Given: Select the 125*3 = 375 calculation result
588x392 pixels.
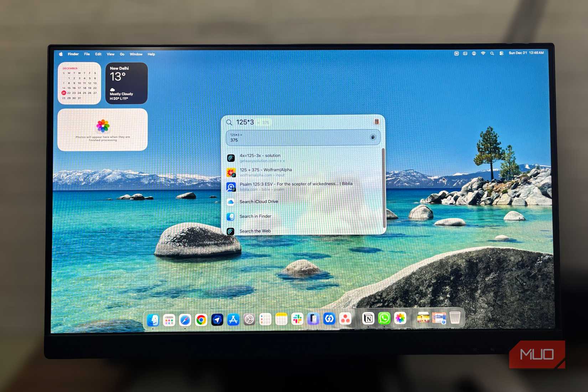Looking at the screenshot, I should coord(303,138).
